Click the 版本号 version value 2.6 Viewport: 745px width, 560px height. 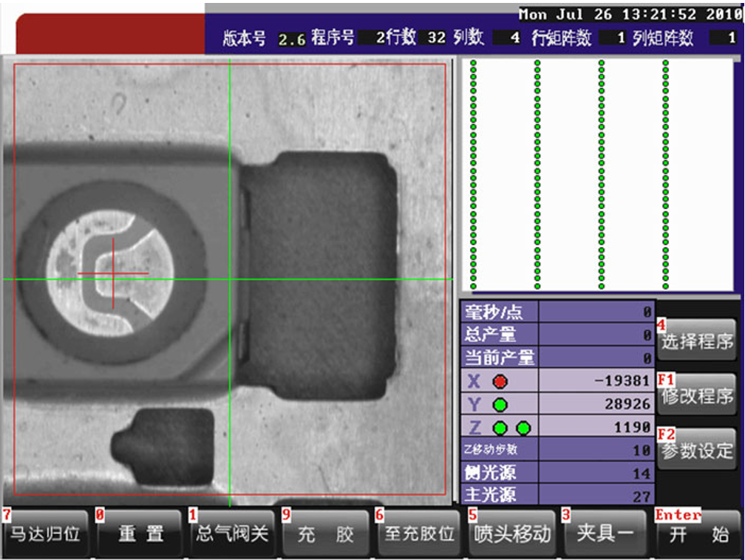pyautogui.click(x=292, y=39)
